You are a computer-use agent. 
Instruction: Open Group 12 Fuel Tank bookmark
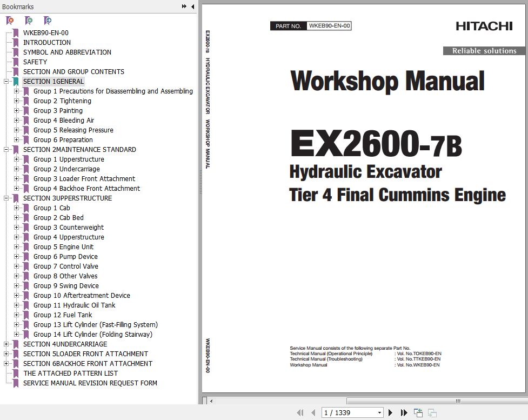click(x=63, y=315)
